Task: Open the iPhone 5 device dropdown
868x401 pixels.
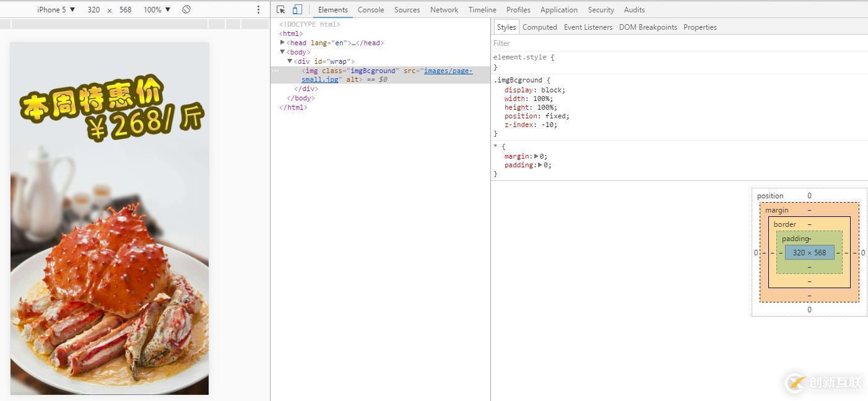Action: click(56, 9)
